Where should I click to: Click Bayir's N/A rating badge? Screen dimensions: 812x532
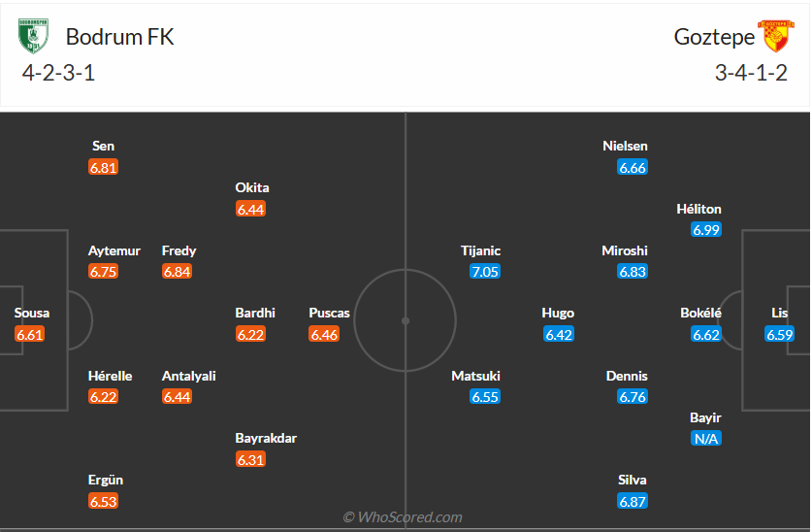[706, 439]
